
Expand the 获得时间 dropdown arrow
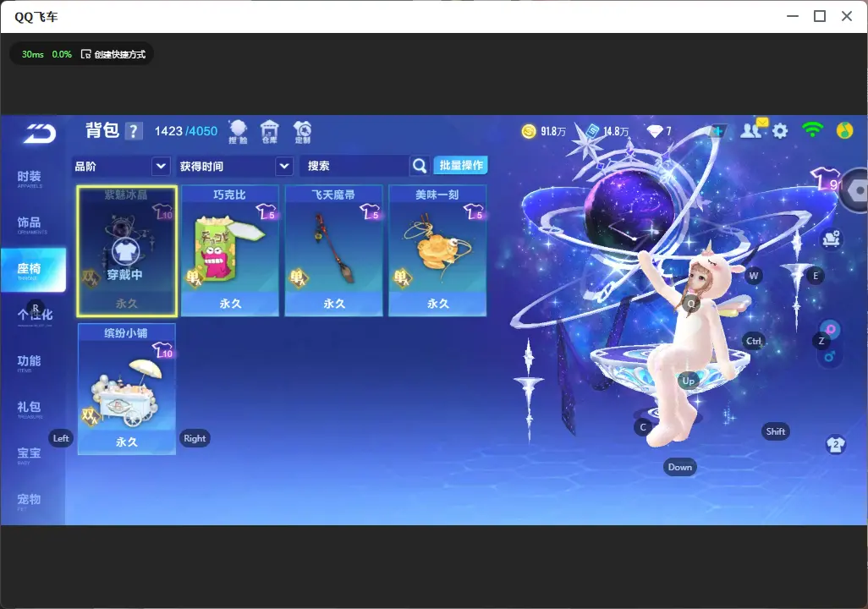point(284,166)
